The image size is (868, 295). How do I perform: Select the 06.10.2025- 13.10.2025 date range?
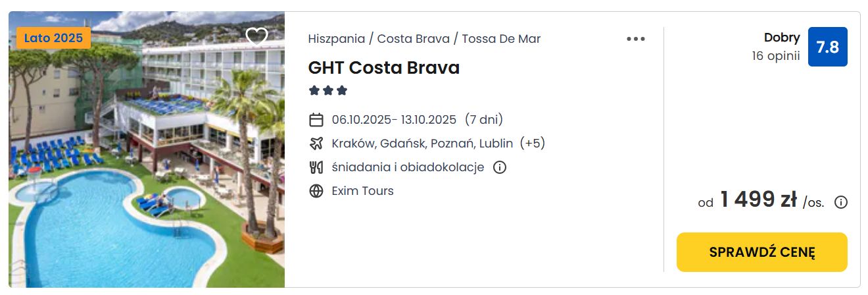click(x=394, y=120)
